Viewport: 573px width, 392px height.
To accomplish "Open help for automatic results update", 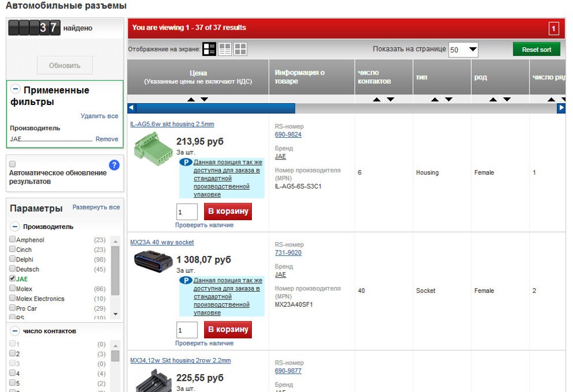I will pyautogui.click(x=114, y=165).
